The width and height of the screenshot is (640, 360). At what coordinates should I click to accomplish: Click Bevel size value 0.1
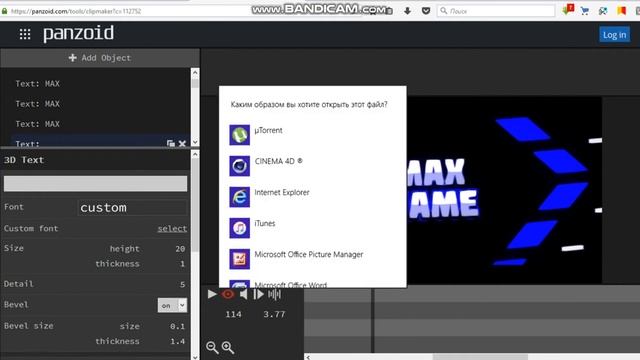click(x=178, y=326)
